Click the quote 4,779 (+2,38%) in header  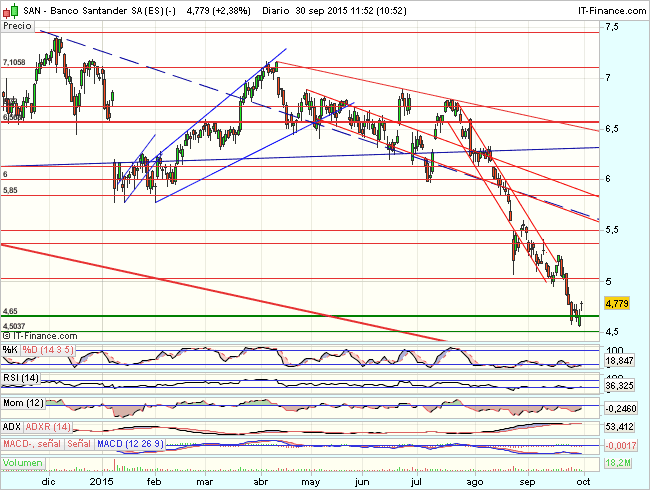pyautogui.click(x=219, y=11)
